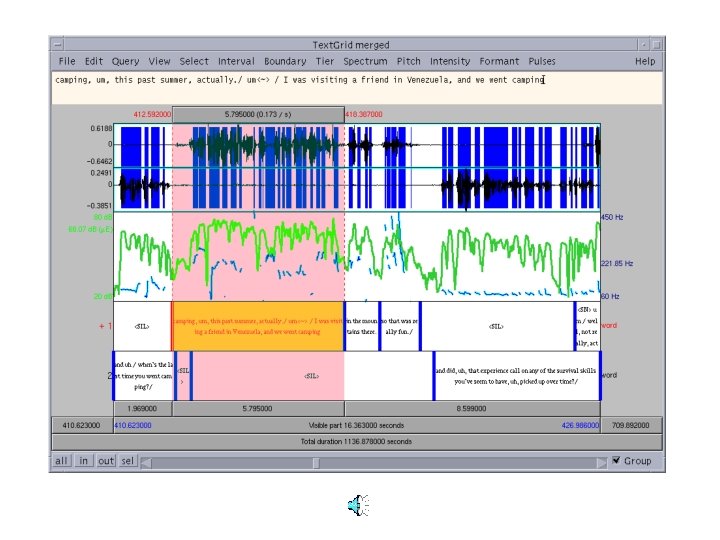The width and height of the screenshot is (720, 540).
Task: Play the visible part 16.363000 seconds bar
Action: [357, 425]
